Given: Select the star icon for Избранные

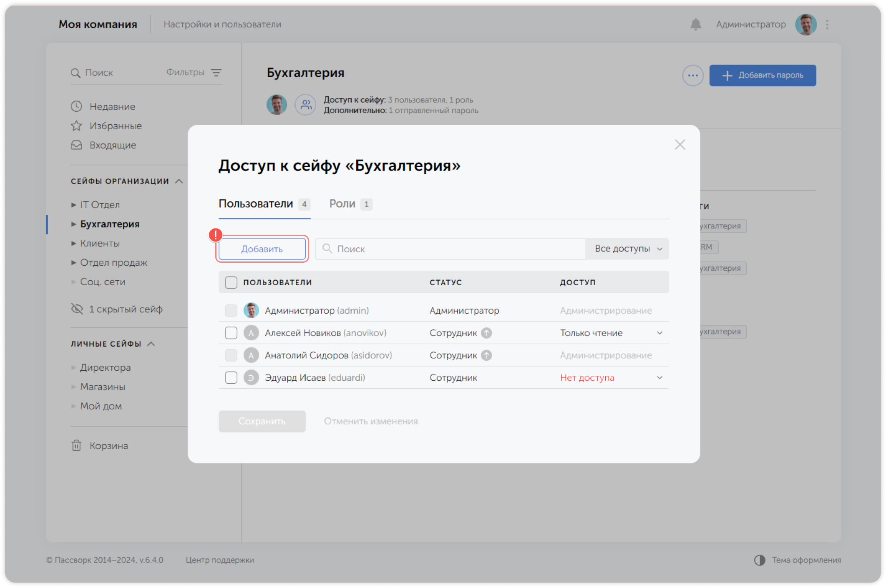Looking at the screenshot, I should [x=76, y=126].
